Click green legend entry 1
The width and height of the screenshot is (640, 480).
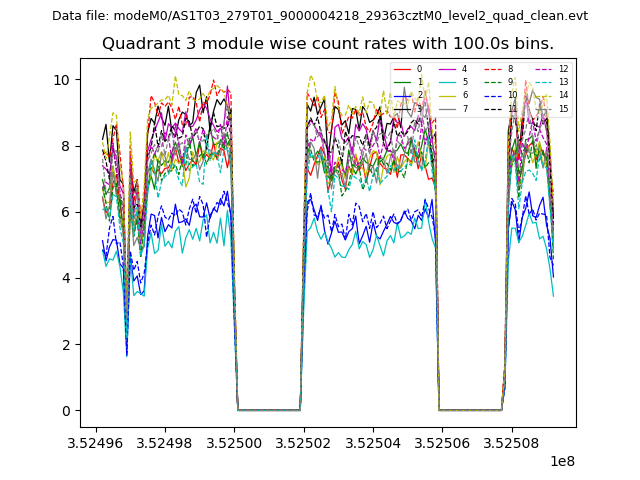(x=410, y=82)
